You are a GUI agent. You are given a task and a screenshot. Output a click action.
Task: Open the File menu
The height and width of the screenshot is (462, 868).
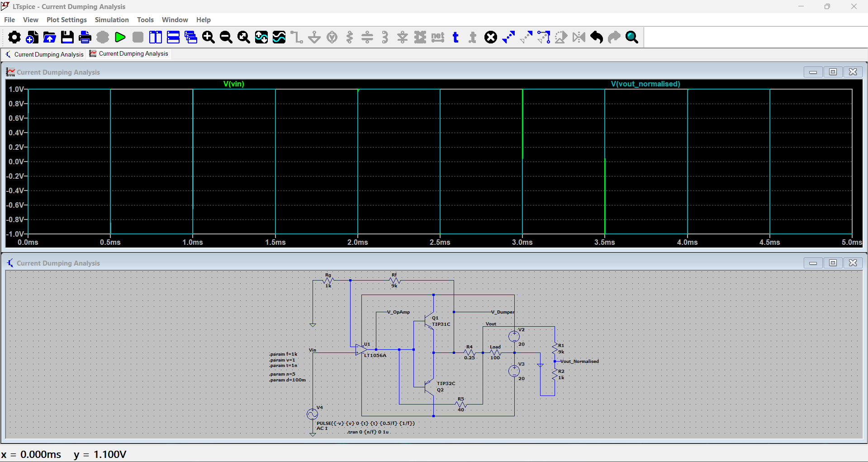click(x=9, y=20)
